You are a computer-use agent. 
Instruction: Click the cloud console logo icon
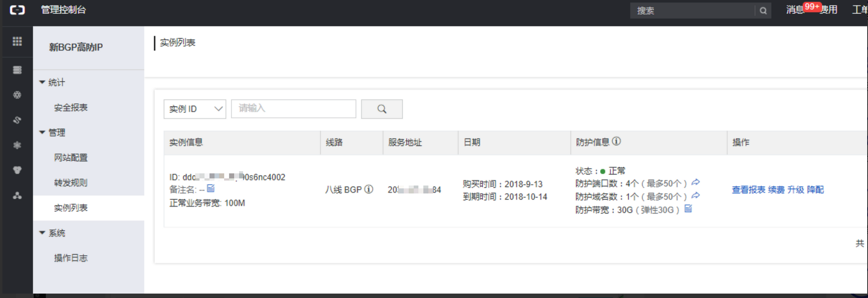[17, 10]
